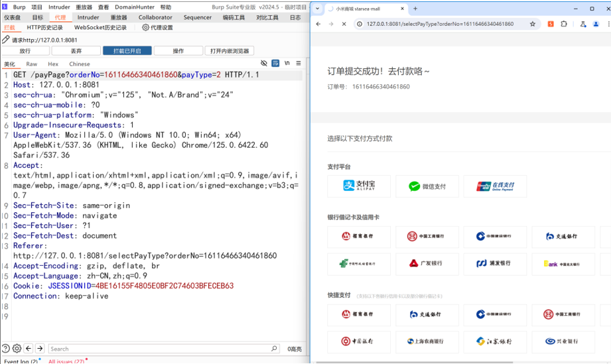Open the editor hamburger options menu

[x=299, y=63]
